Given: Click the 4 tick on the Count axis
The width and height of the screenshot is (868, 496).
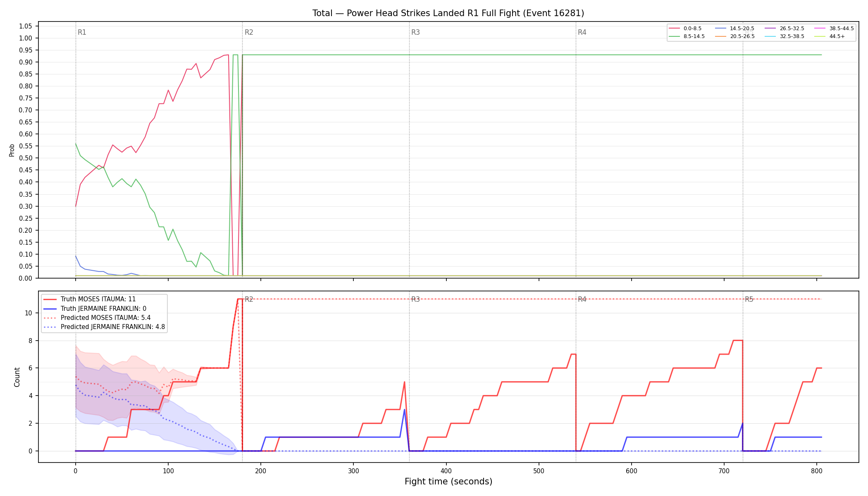Looking at the screenshot, I should pyautogui.click(x=30, y=396).
